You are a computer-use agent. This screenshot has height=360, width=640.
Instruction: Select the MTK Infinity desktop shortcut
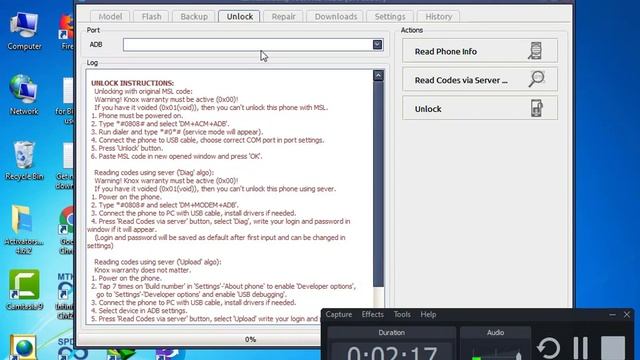click(65, 297)
